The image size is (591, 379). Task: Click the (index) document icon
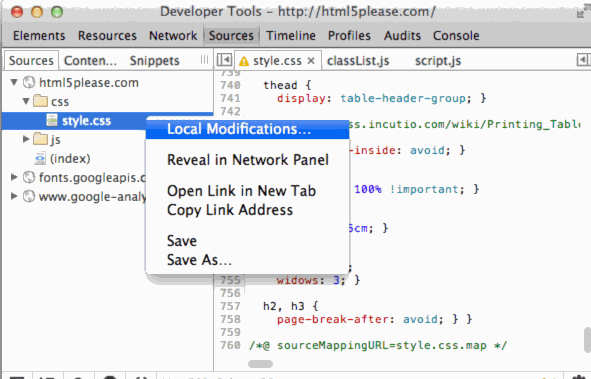40,159
